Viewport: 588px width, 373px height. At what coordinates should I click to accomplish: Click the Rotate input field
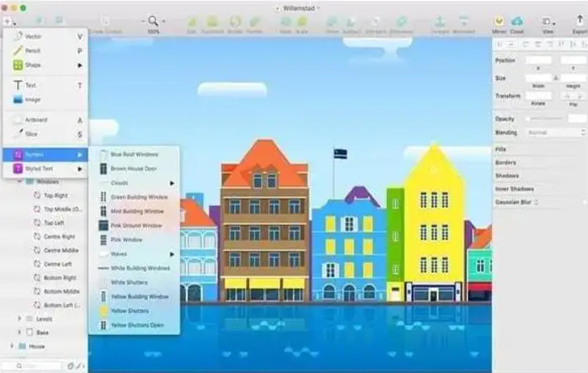click(x=538, y=96)
